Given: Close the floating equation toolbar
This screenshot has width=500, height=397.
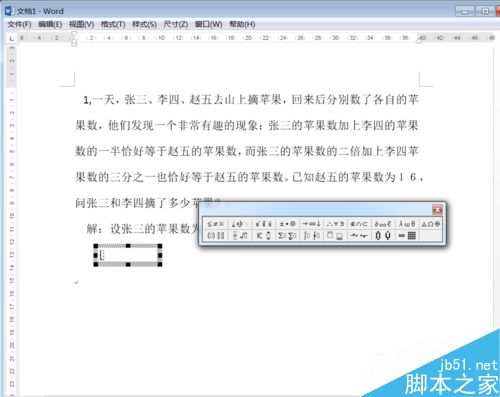Looking at the screenshot, I should (437, 210).
